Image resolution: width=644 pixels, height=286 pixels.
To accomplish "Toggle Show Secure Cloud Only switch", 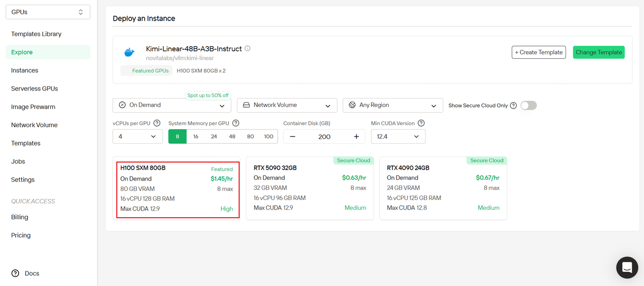I will coord(529,105).
